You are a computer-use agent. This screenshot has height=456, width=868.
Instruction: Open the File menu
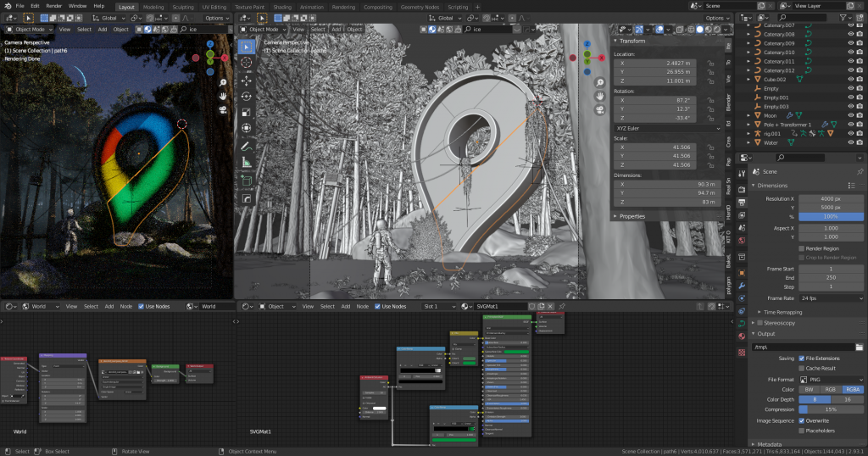tap(20, 6)
